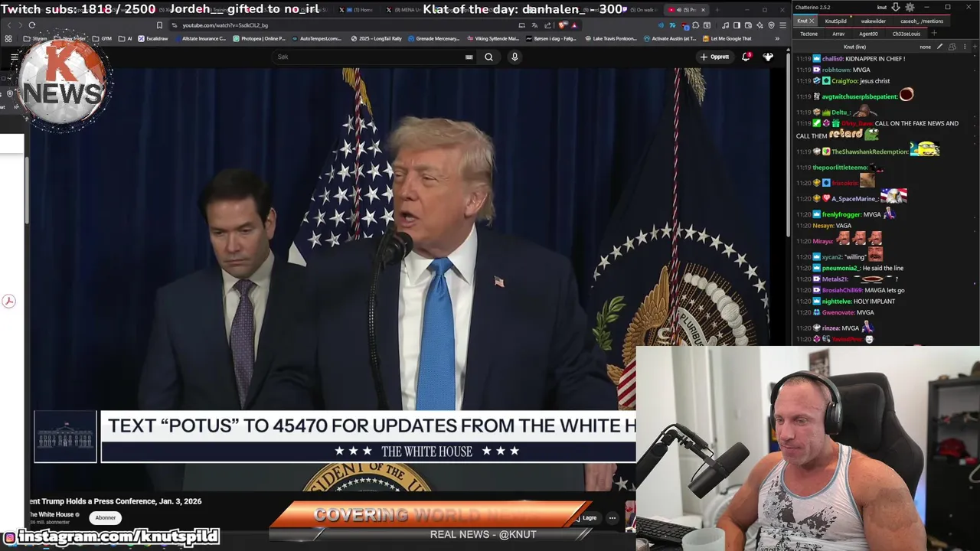Open the Knut account switcher in Chatterino
The width and height of the screenshot is (980, 551).
click(882, 8)
